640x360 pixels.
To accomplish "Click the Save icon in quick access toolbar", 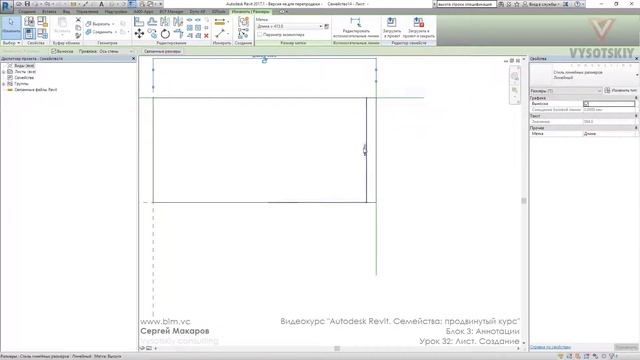I will point(27,4).
